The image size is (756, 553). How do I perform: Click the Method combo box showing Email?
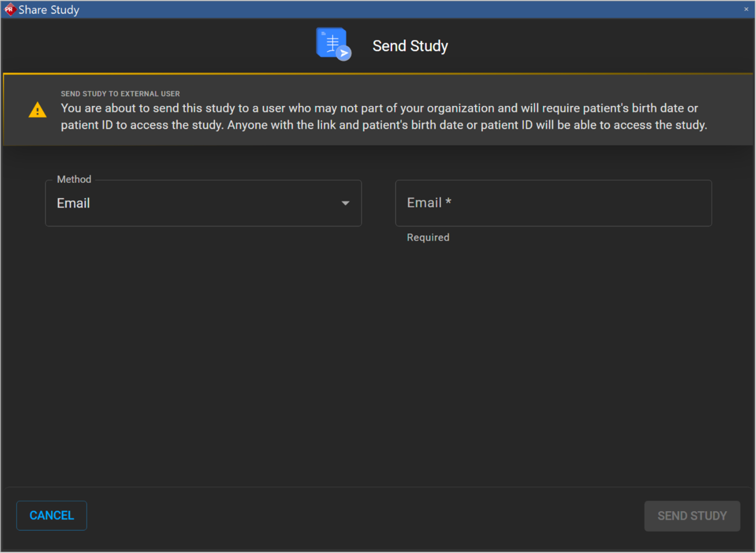203,203
